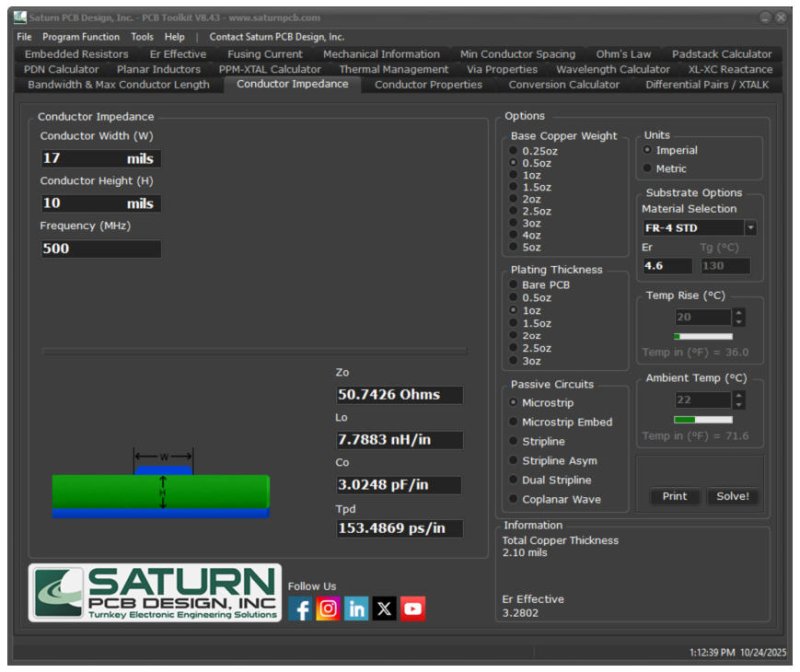Click the microstrip cross-section diagram
Image resolution: width=800 pixels, height=672 pixels.
(x=161, y=484)
